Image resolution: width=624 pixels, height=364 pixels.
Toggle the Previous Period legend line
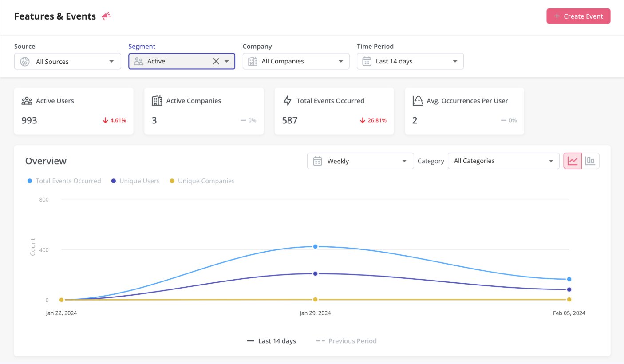346,341
